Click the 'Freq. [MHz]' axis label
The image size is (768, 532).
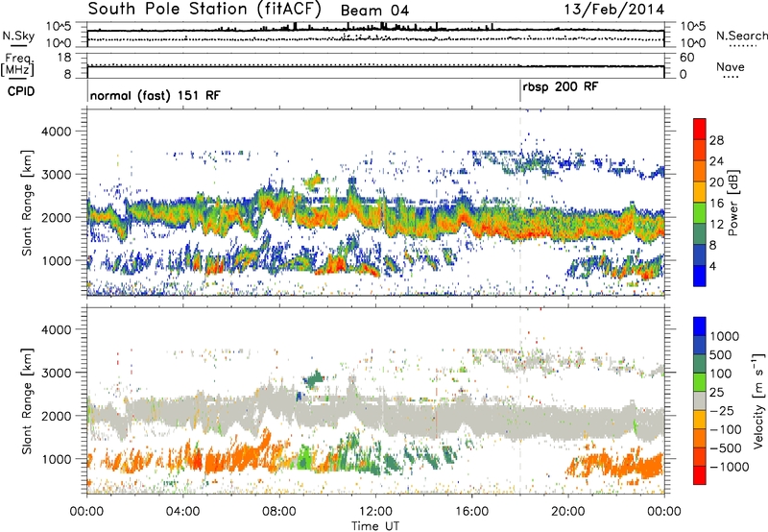pos(17,65)
